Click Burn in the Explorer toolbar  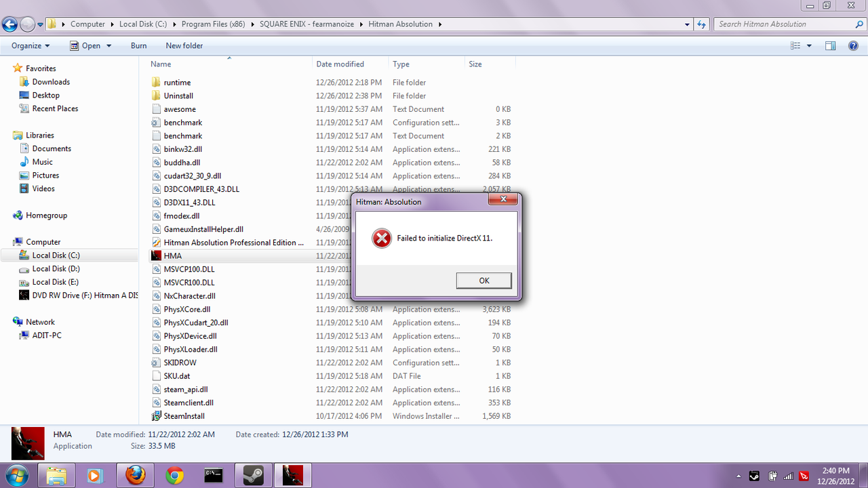[138, 46]
